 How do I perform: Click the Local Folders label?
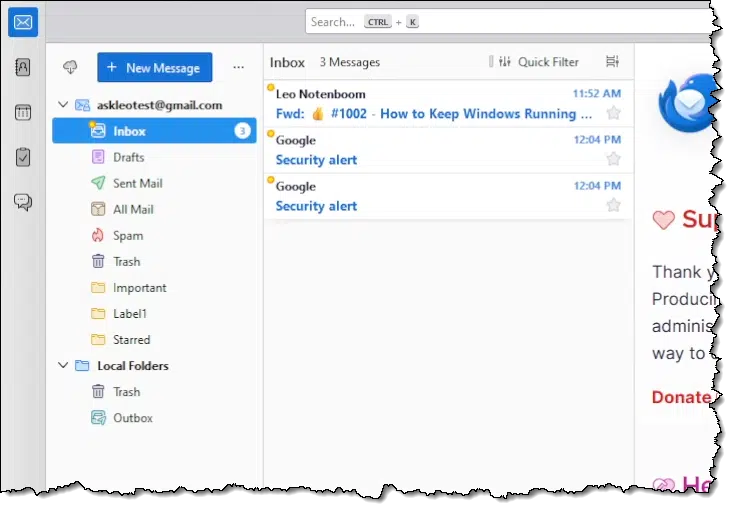click(x=133, y=365)
